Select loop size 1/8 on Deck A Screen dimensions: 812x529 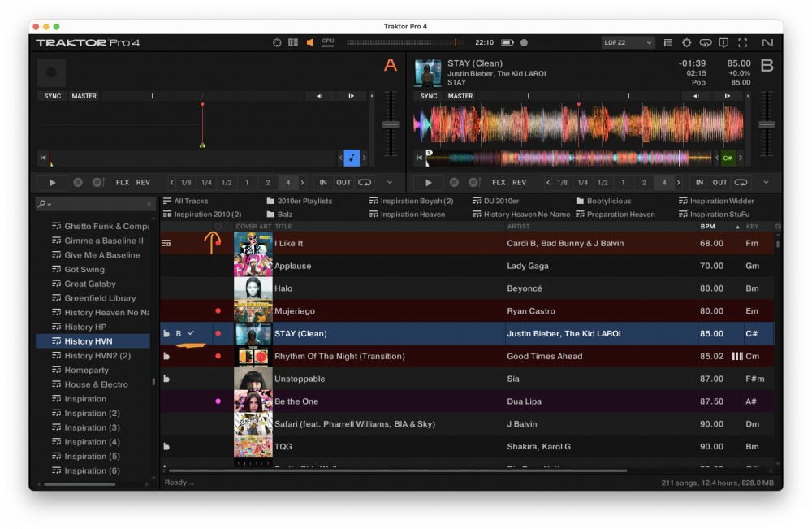[186, 182]
